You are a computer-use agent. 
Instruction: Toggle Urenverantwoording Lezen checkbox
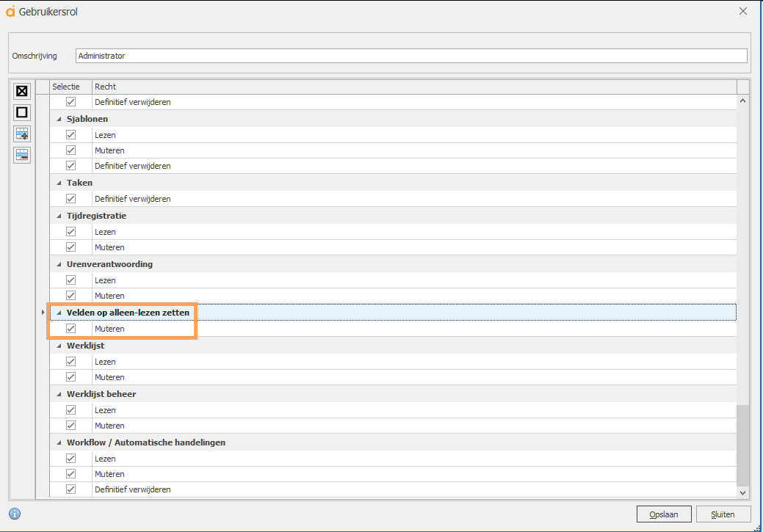pyautogui.click(x=71, y=280)
